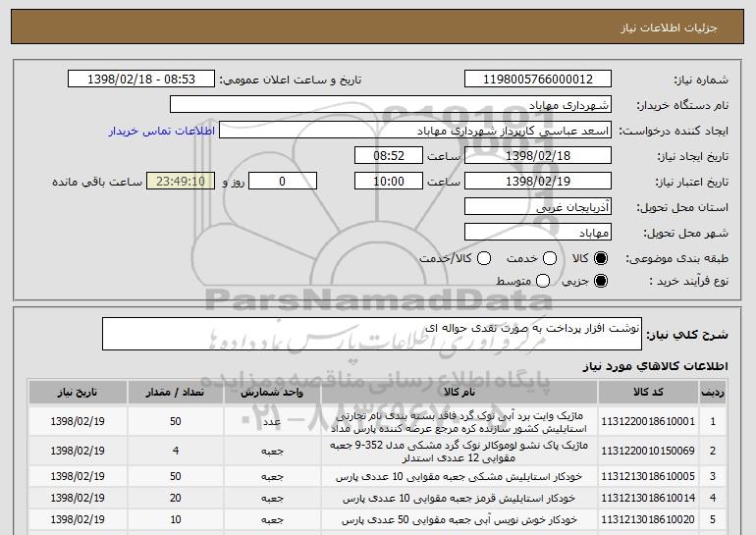Click the remaining time field 23:49:10
The height and width of the screenshot is (535, 756).
click(x=181, y=182)
